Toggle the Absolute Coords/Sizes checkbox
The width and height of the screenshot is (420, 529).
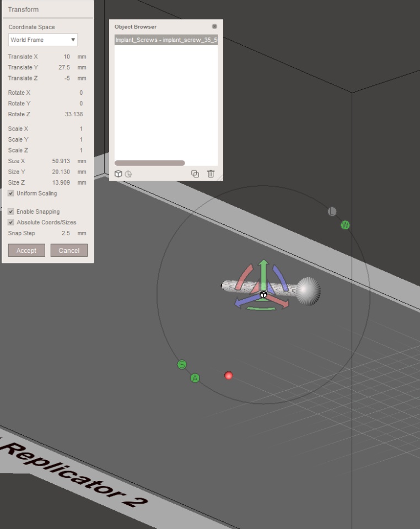point(11,222)
